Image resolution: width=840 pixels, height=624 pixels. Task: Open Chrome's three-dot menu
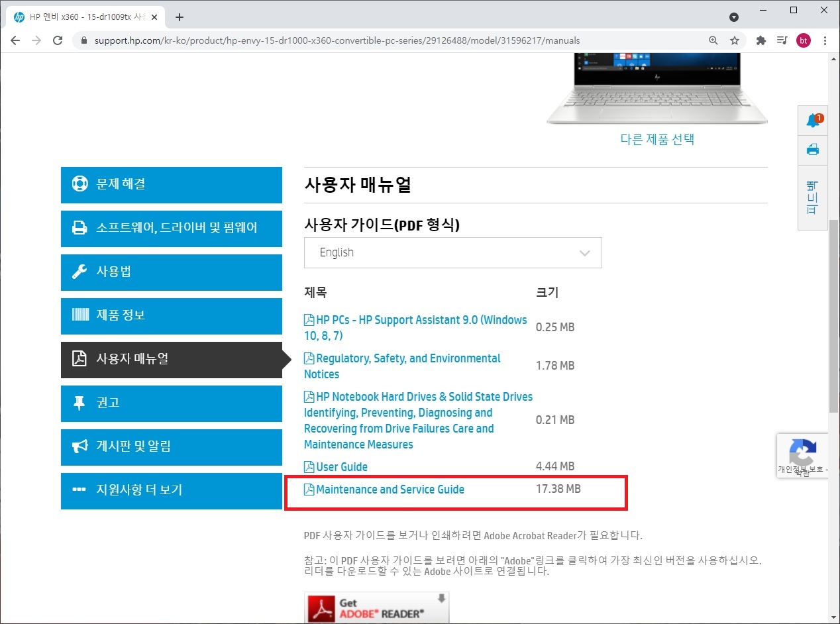point(825,40)
